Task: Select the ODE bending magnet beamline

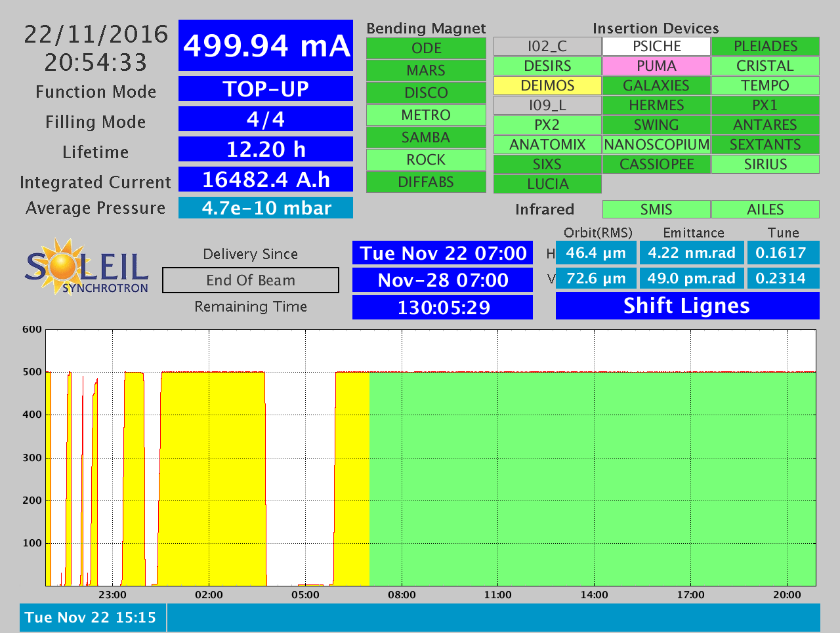Action: click(x=426, y=49)
